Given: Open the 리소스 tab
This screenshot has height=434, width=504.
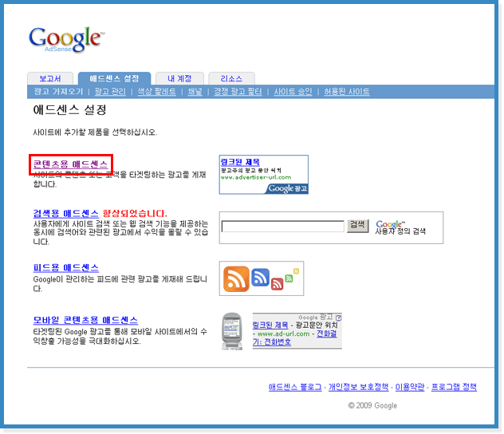Looking at the screenshot, I should point(231,78).
